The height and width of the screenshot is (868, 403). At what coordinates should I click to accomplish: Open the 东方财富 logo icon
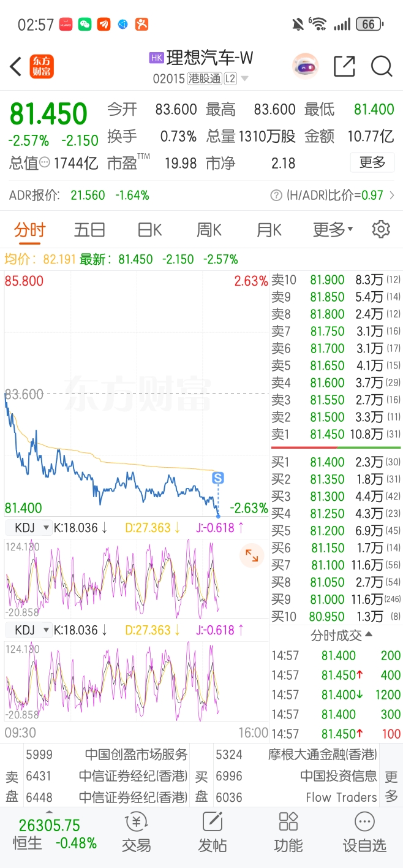point(42,67)
